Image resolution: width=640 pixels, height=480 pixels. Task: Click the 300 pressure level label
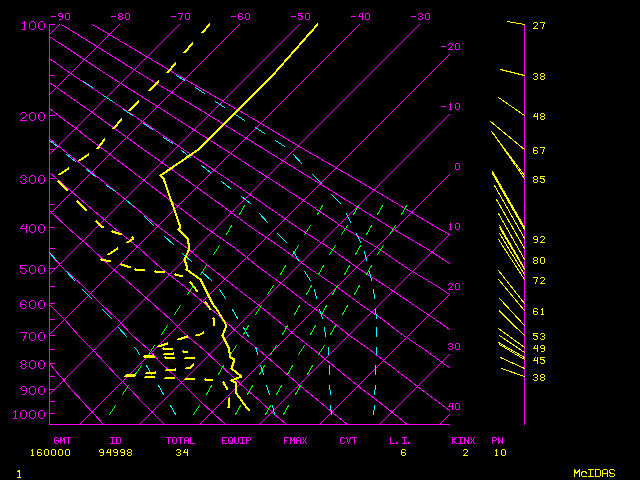[x=34, y=180]
